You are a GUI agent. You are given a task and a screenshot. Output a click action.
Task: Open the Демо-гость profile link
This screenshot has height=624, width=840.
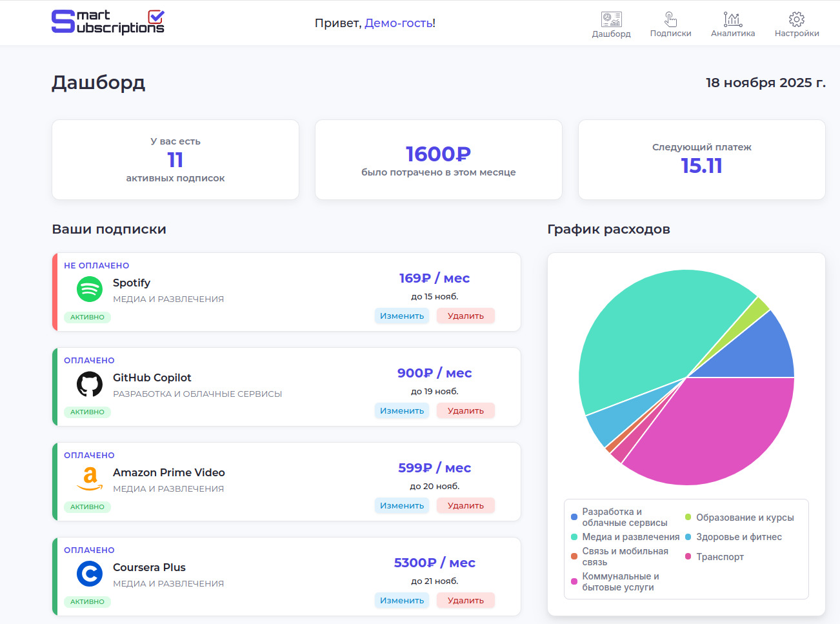coord(399,23)
